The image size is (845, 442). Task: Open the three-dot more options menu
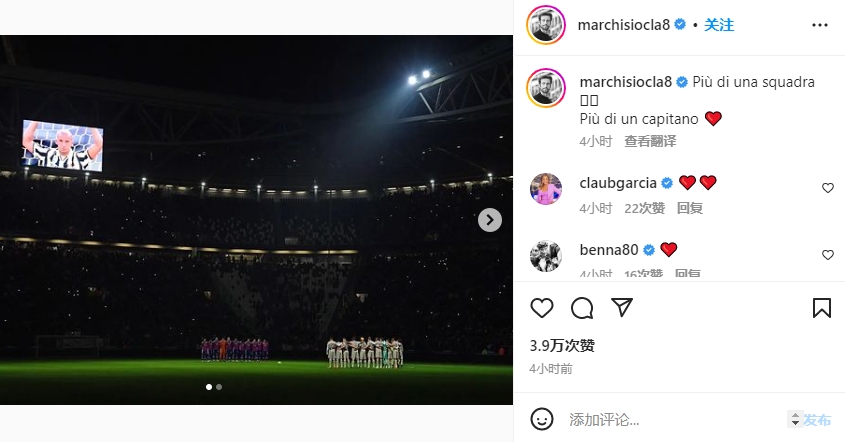tap(820, 25)
